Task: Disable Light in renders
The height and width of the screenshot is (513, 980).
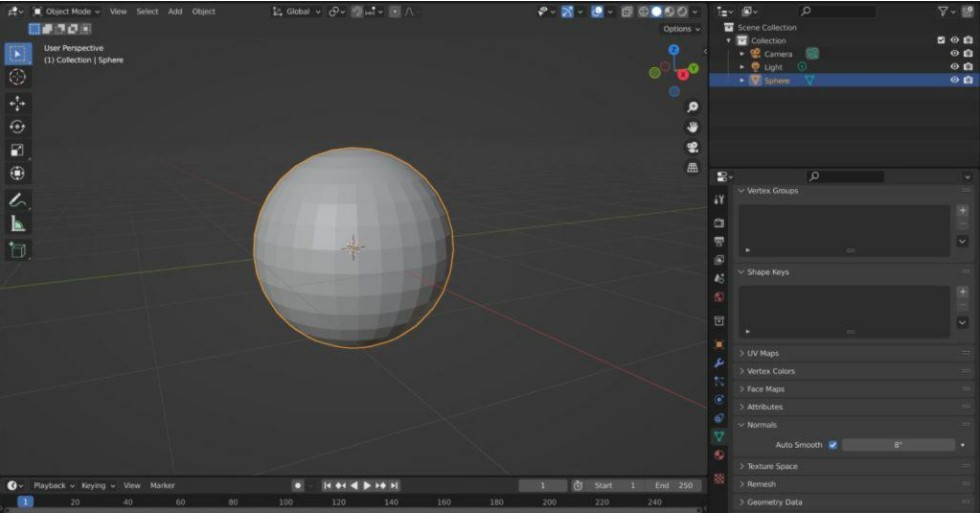Action: (968, 67)
